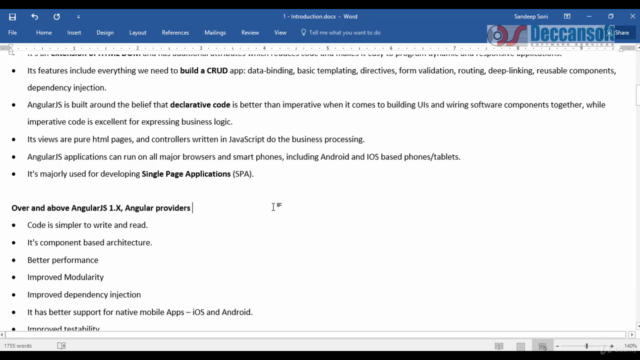
Task: Close the Word window
Action: [x=632, y=16]
